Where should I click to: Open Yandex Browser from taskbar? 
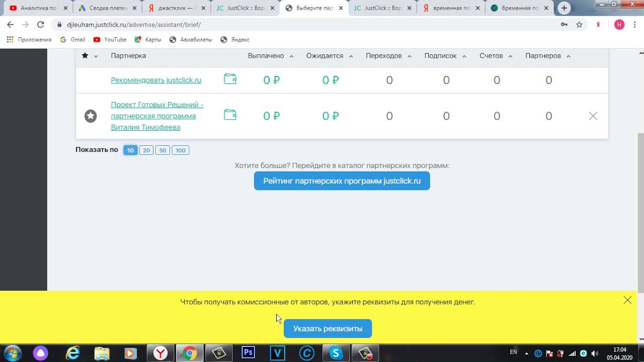[x=160, y=353]
